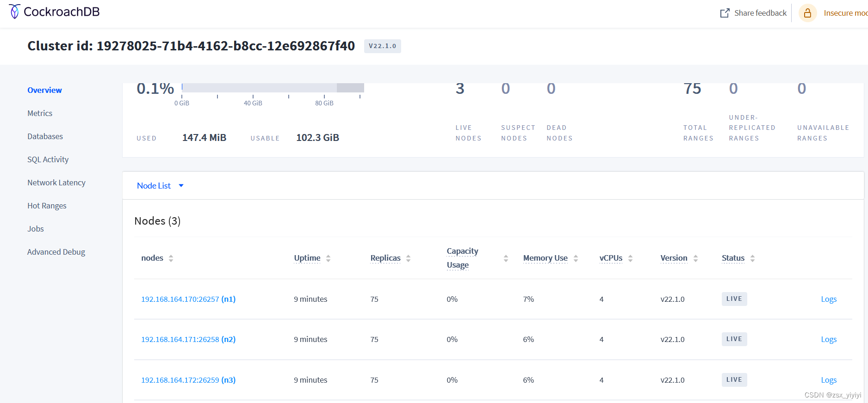Click the UNAVAILABLE RANGES label
This screenshot has width=868, height=403.
click(x=823, y=133)
